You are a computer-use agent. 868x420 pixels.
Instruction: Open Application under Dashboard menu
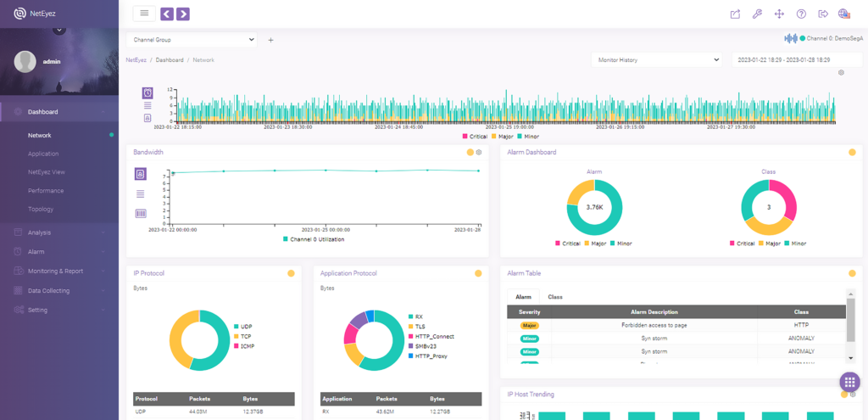[x=43, y=154]
